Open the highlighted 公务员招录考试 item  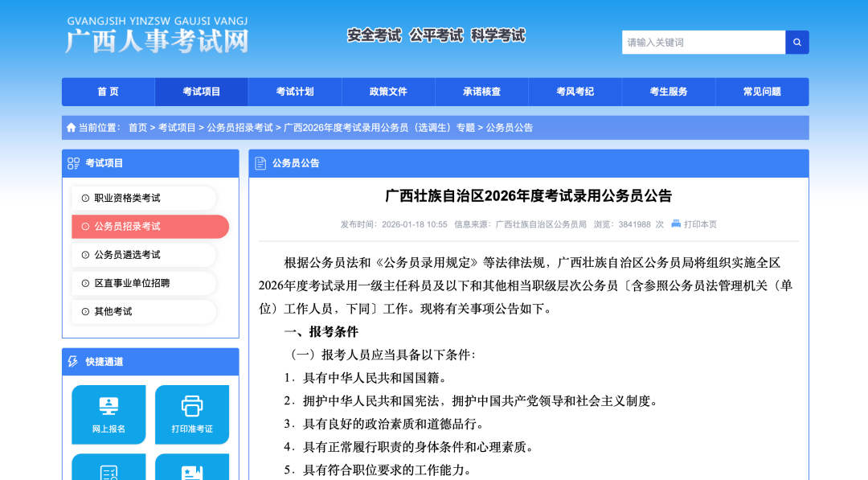click(x=127, y=227)
